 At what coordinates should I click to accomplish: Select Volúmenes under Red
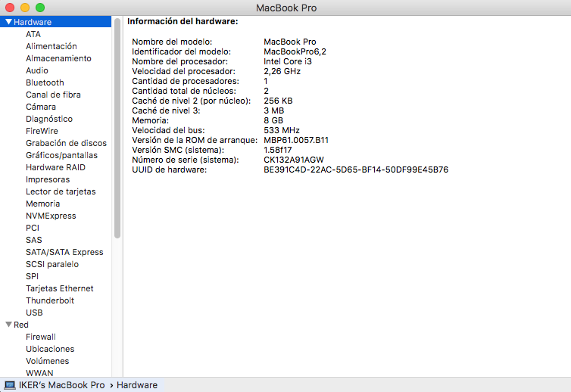tap(48, 361)
